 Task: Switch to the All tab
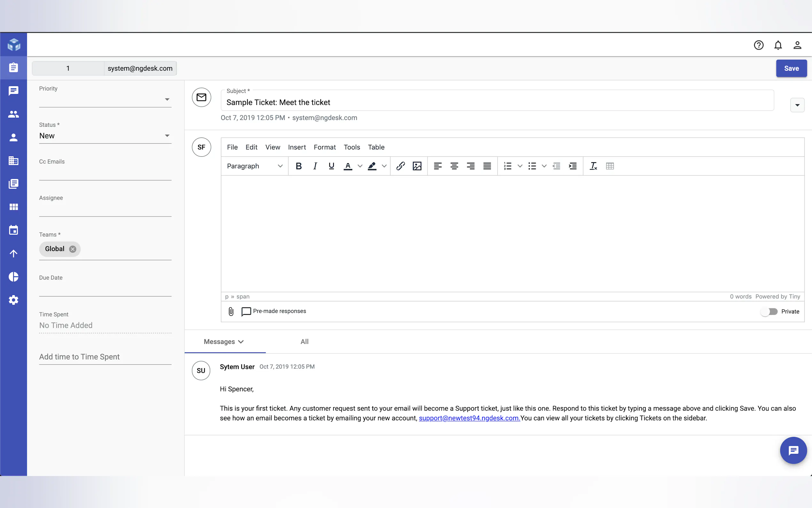(304, 342)
